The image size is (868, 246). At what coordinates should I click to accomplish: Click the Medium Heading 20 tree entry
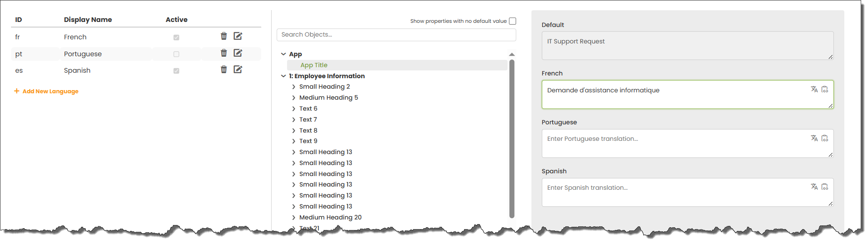pos(330,218)
